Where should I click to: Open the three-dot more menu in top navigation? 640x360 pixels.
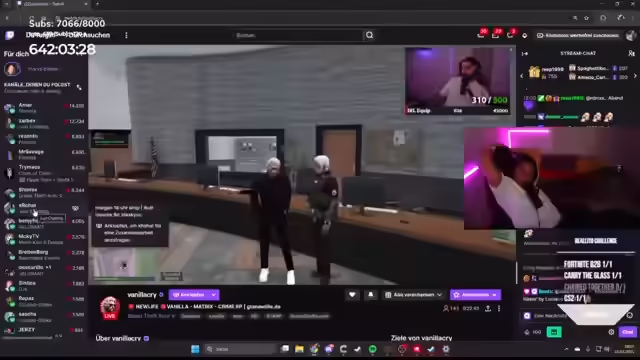click(x=126, y=36)
